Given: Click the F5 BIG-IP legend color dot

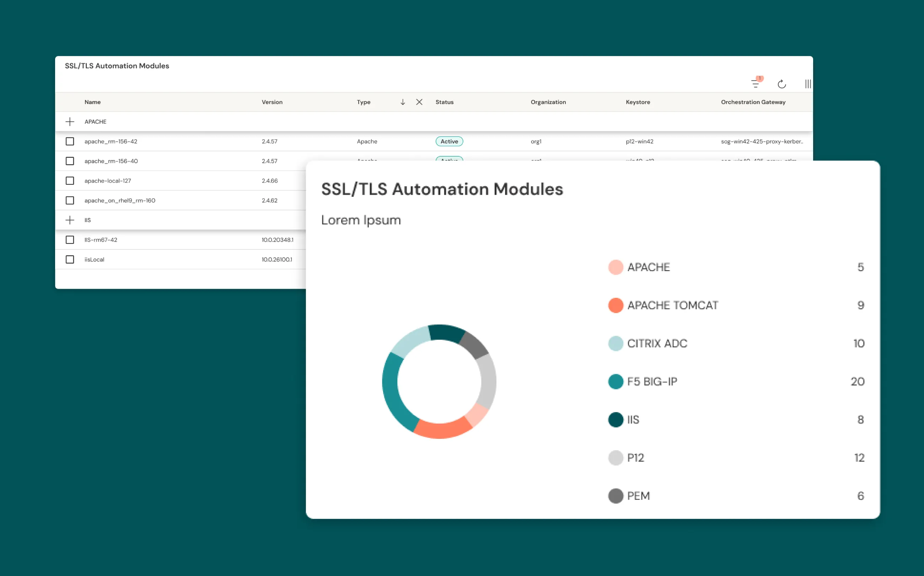Looking at the screenshot, I should 616,381.
